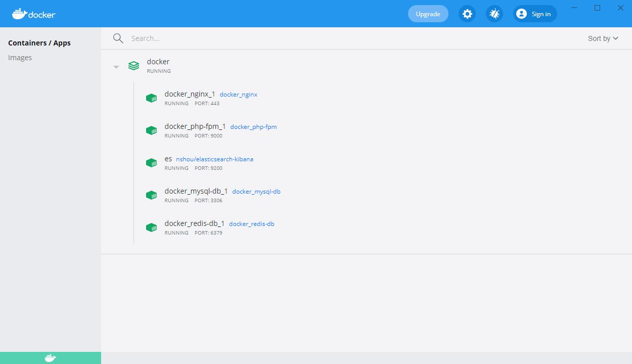Focus the Search input field
Image resolution: width=632 pixels, height=364 pixels.
303,38
